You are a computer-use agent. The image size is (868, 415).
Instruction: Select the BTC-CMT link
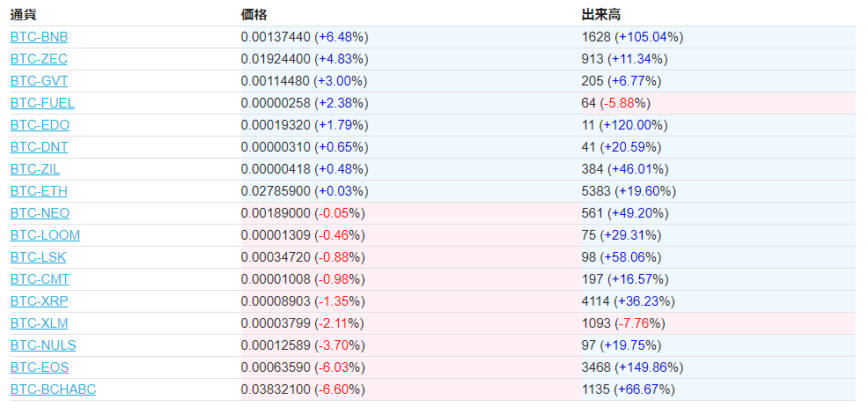(x=40, y=279)
